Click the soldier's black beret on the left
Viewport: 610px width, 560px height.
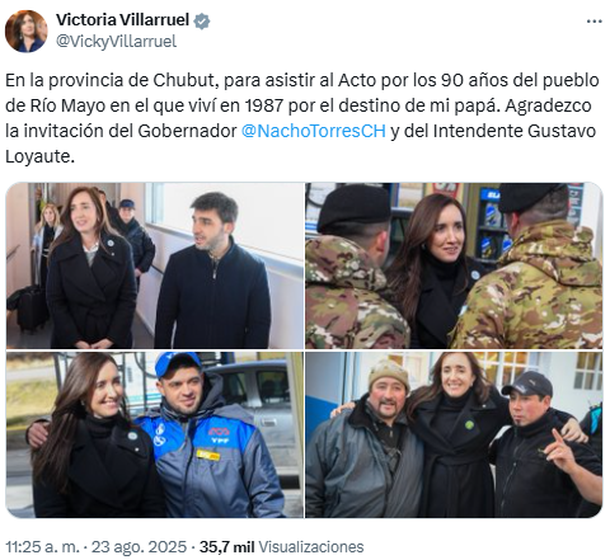(353, 209)
